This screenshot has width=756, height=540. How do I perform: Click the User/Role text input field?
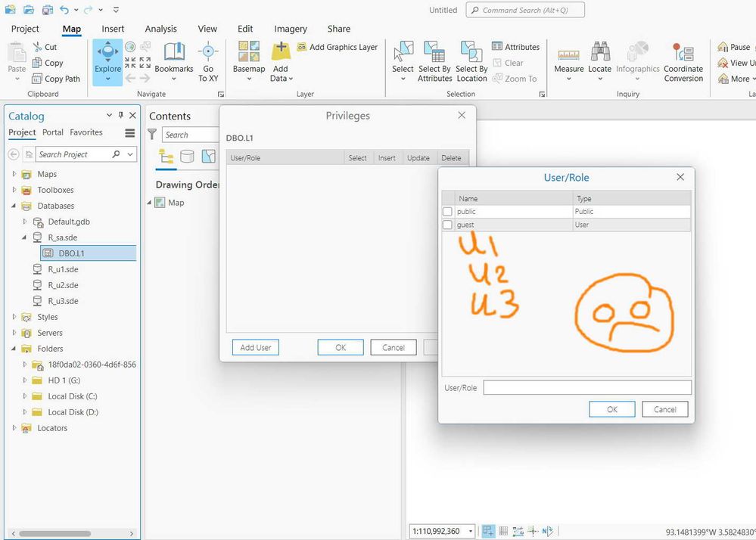(587, 387)
